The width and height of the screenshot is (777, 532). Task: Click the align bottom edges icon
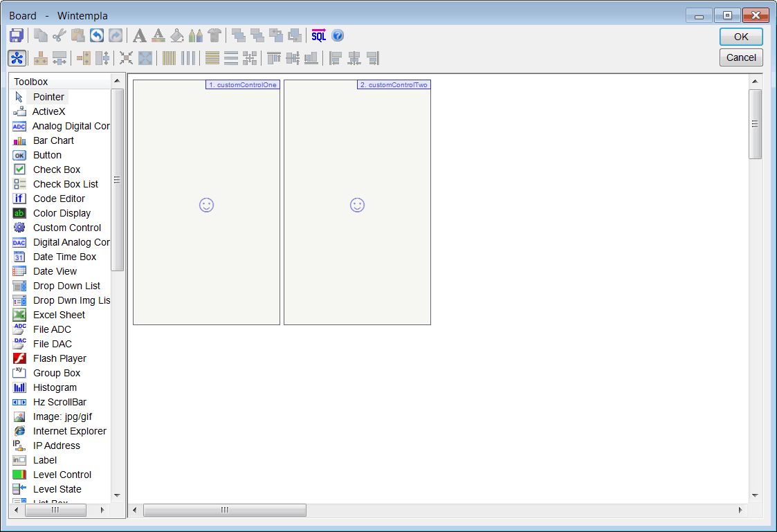pos(311,58)
